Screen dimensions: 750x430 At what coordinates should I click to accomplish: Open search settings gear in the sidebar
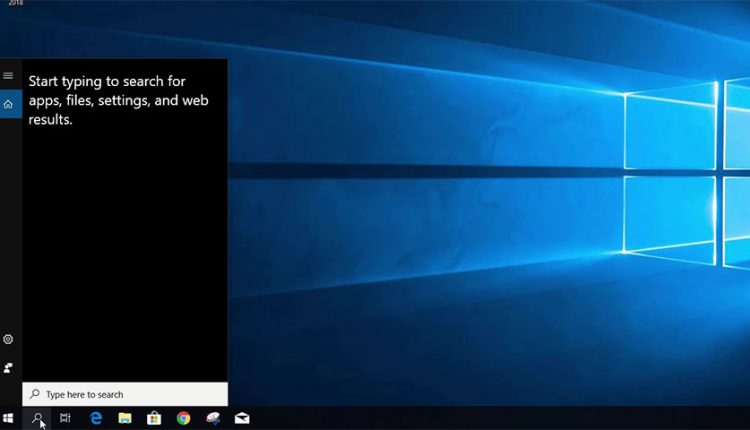click(x=8, y=339)
